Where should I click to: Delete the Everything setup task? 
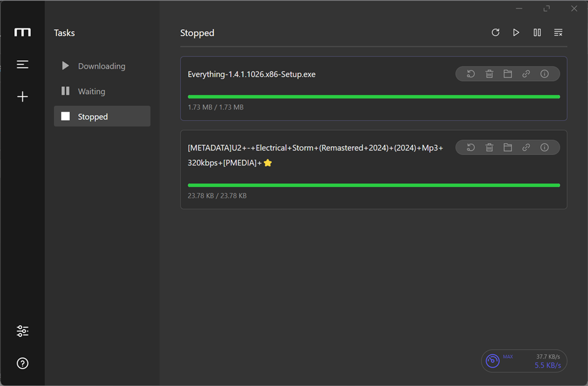tap(489, 74)
